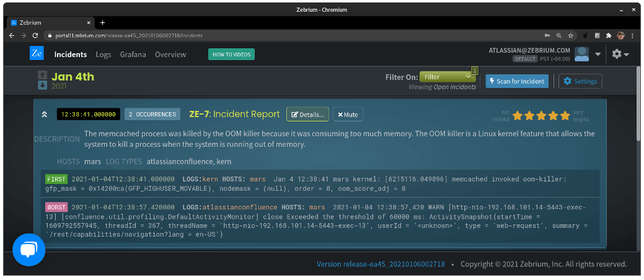Click the DEFAULT deployment badge
Screen dimensions: 644x280
coord(525,59)
